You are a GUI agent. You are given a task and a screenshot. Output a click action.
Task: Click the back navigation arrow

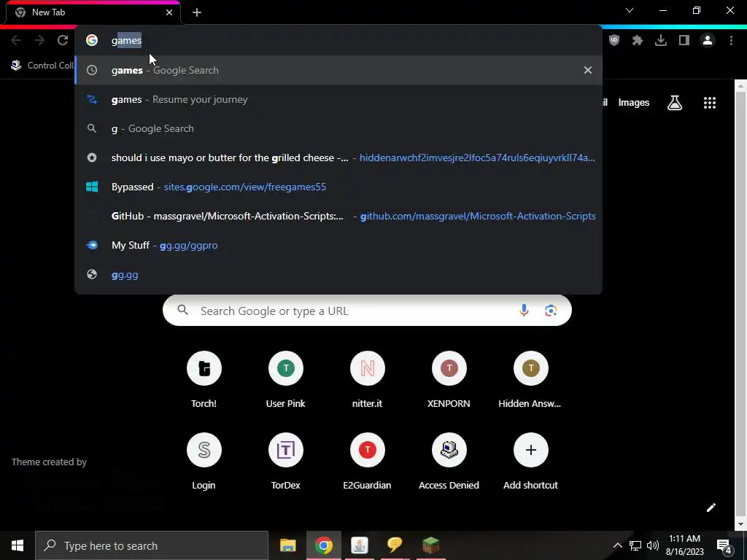tap(16, 41)
